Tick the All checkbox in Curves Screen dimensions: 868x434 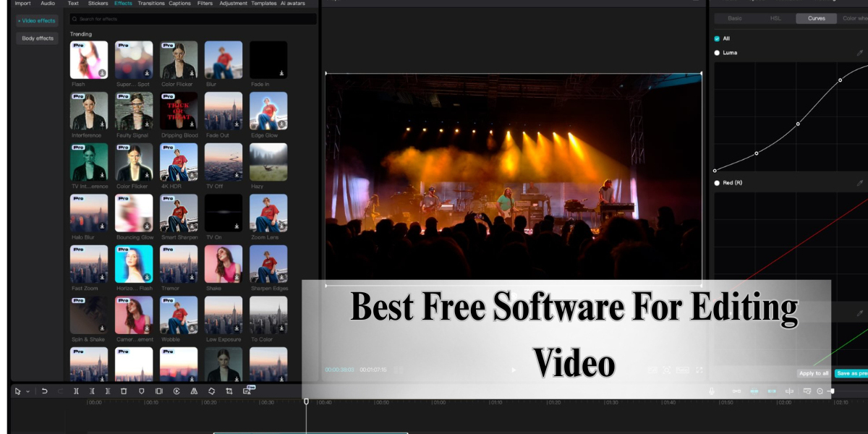pos(717,38)
